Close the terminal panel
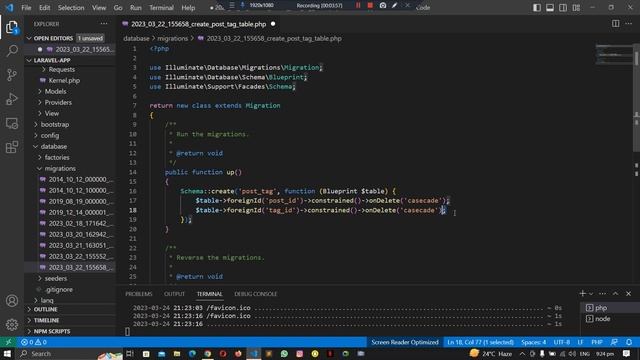Image resolution: width=640 pixels, height=360 pixels. pos(629,293)
